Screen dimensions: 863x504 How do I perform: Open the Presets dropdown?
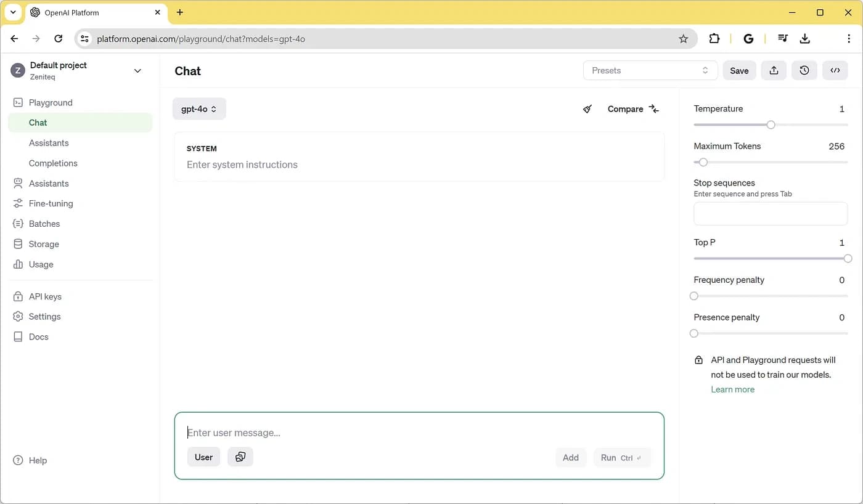650,70
